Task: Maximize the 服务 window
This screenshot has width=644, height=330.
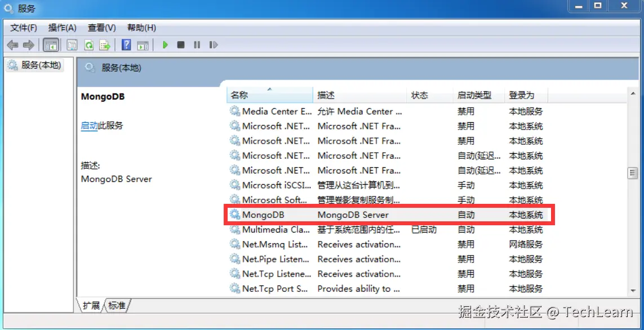Action: 598,5
